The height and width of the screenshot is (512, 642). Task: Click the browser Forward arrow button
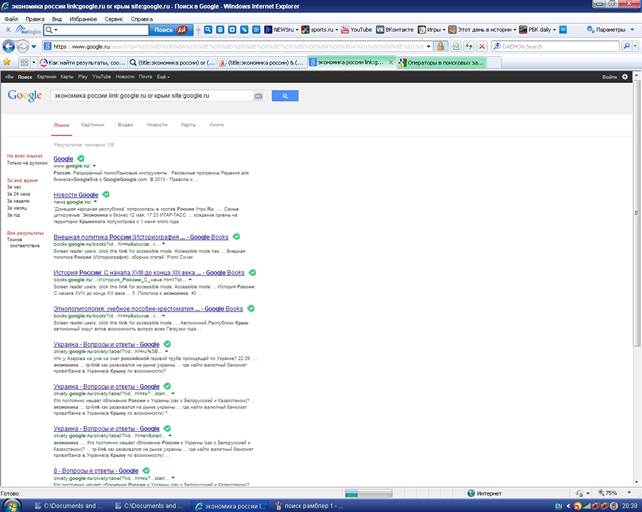tap(23, 46)
